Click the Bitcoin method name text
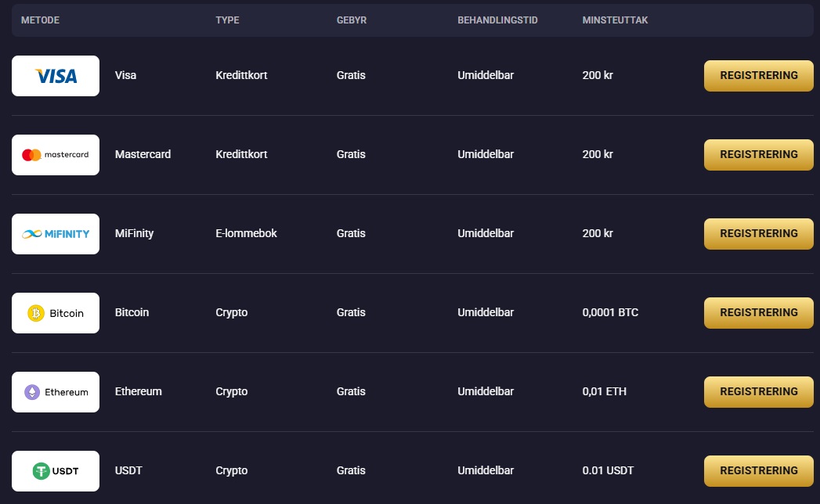Image resolution: width=820 pixels, height=504 pixels. (132, 312)
